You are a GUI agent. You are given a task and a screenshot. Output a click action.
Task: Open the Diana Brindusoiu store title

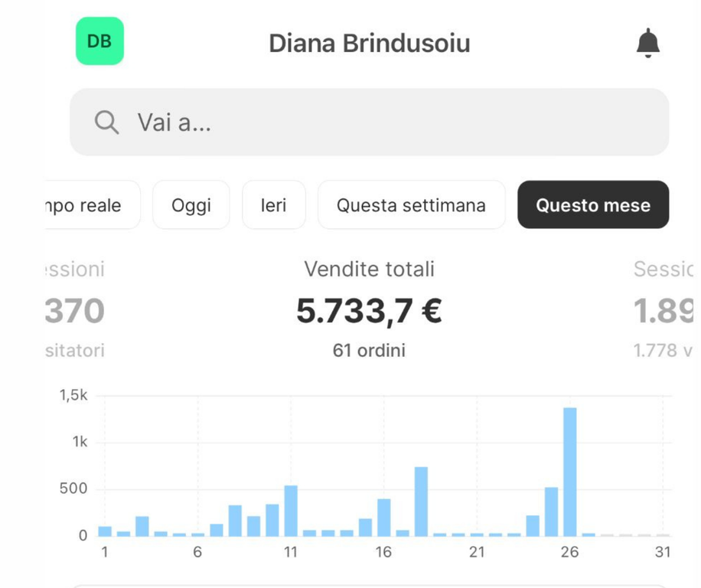369,44
